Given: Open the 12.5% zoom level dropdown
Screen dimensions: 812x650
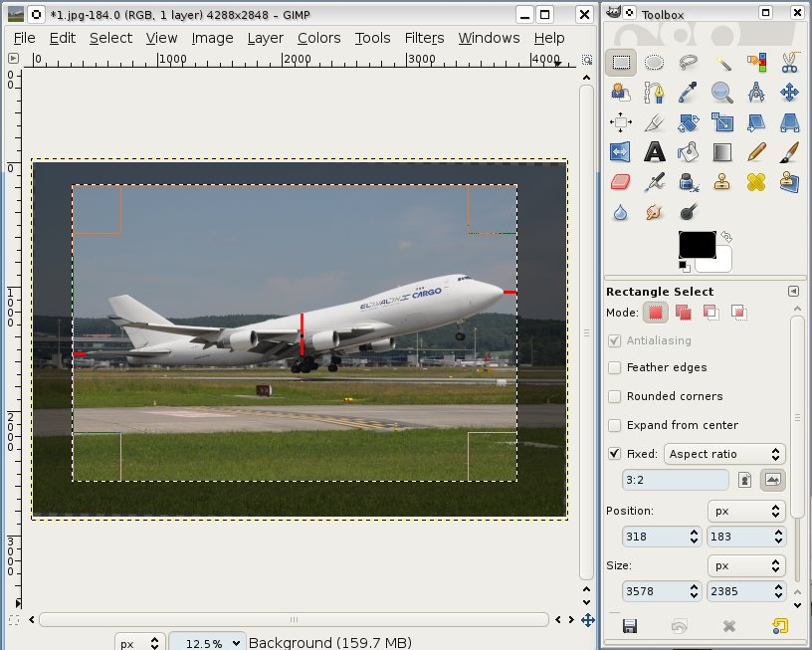Looking at the screenshot, I should (207, 642).
